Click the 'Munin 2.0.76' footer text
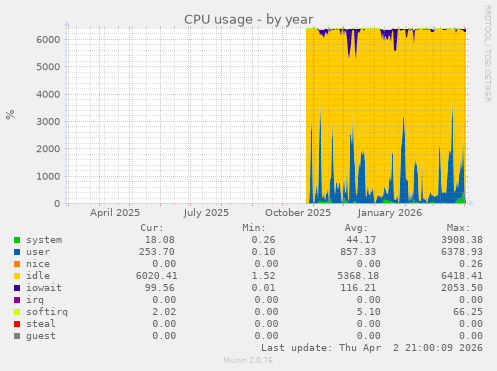 point(248,360)
